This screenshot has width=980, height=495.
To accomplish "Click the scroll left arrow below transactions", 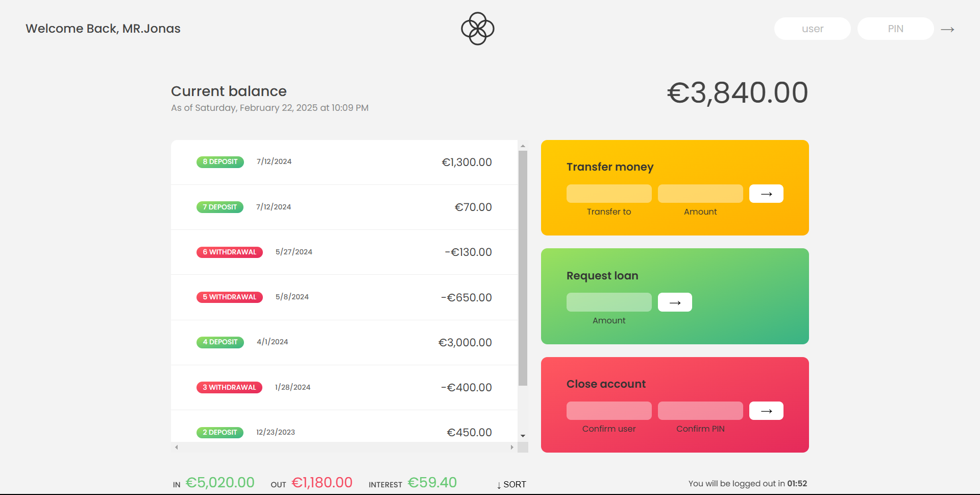I will 177,447.
